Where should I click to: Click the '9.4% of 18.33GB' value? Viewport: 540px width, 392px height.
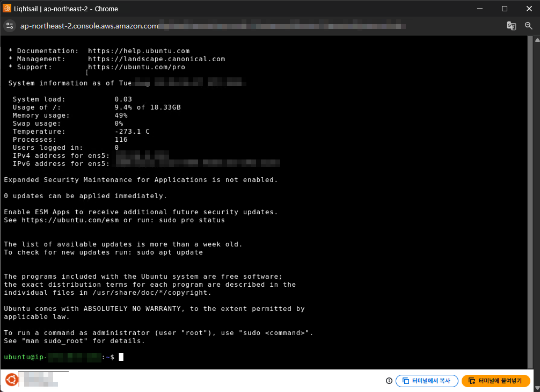[x=148, y=107]
